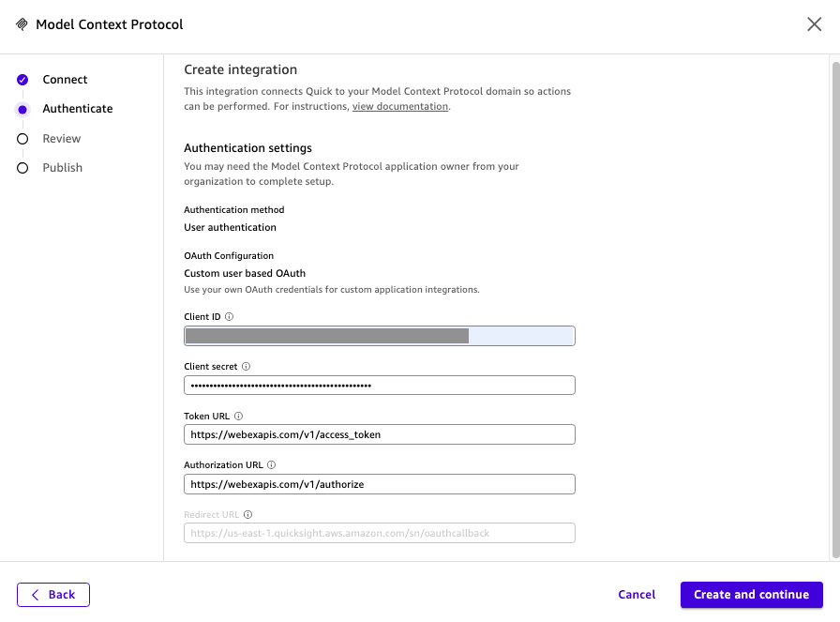Click the Client secret info icon
Image resolution: width=840 pixels, height=622 pixels.
coord(246,367)
